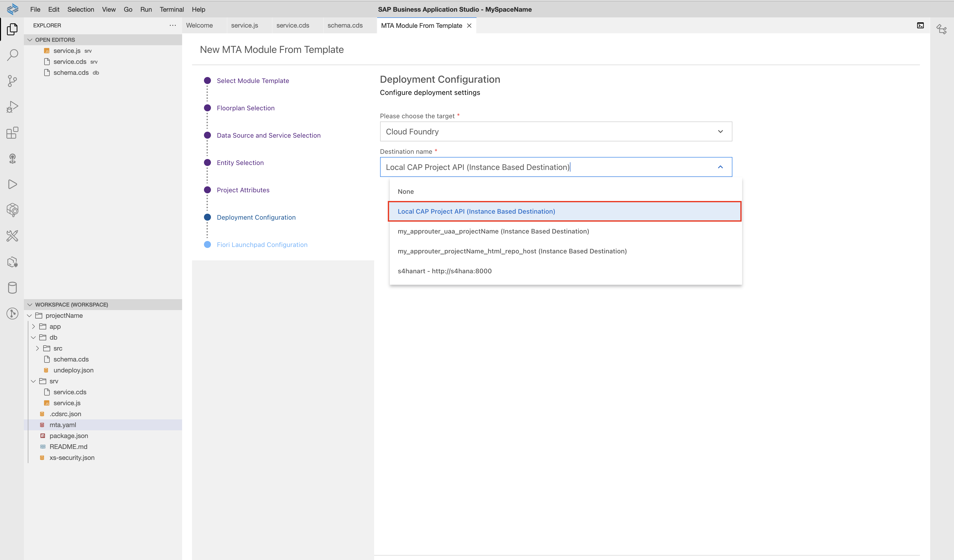Viewport: 954px width, 560px height.
Task: Open the Go menu
Action: (128, 9)
